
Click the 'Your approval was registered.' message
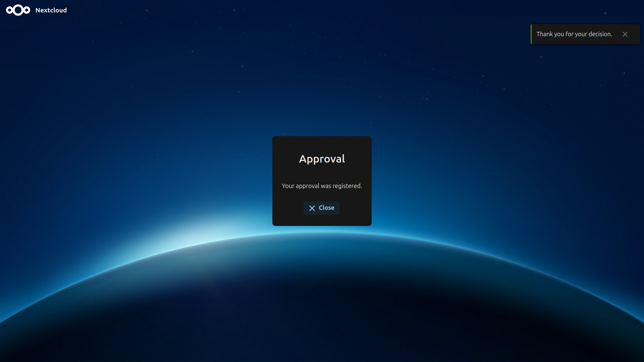click(x=322, y=186)
